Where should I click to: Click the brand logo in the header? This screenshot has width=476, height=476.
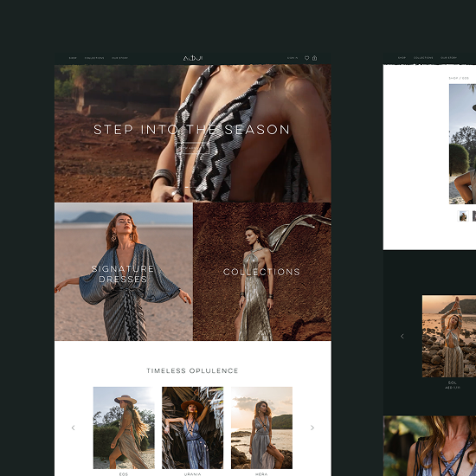coord(193,58)
